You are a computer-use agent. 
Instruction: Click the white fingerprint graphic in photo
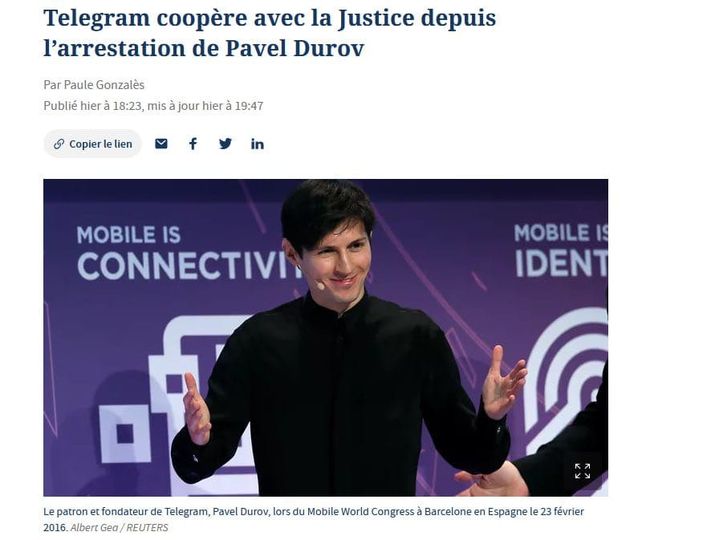567,379
